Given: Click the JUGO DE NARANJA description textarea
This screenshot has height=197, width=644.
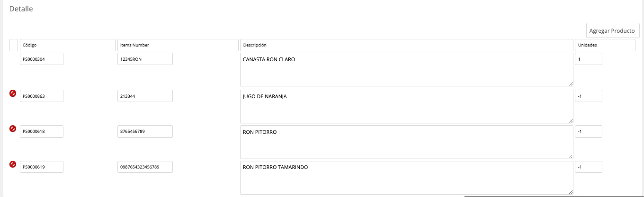Looking at the screenshot, I should (x=407, y=106).
